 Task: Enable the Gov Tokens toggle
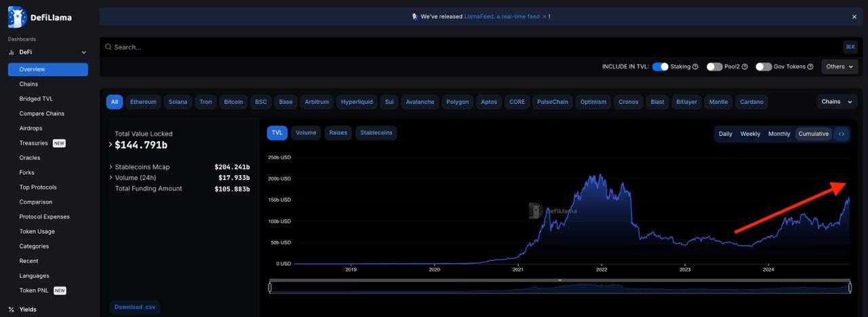pyautogui.click(x=764, y=67)
